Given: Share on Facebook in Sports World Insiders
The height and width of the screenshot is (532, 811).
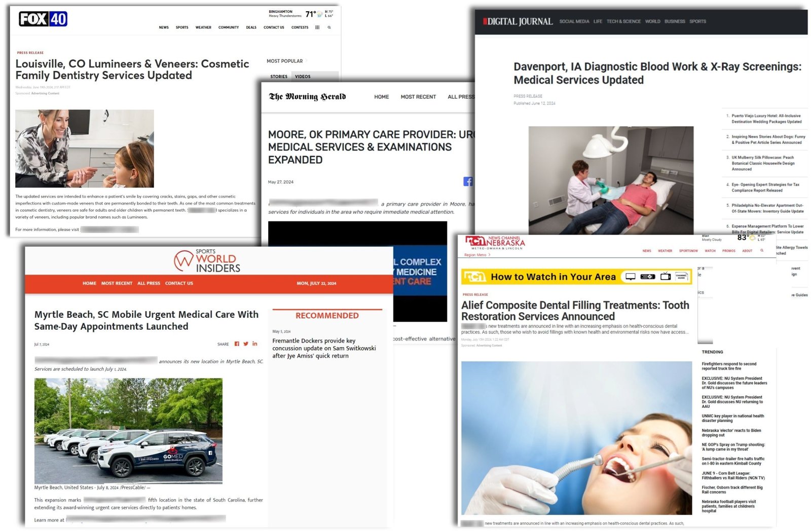Looking at the screenshot, I should click(x=237, y=344).
